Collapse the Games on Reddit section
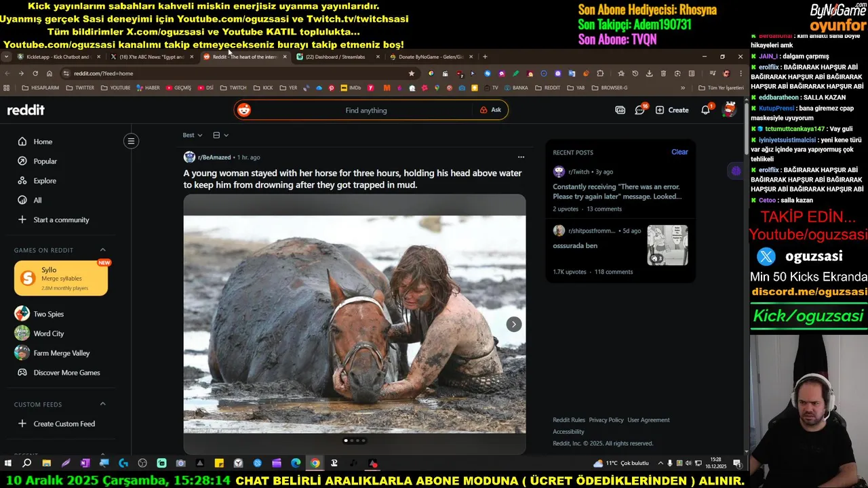868x488 pixels. click(x=102, y=250)
